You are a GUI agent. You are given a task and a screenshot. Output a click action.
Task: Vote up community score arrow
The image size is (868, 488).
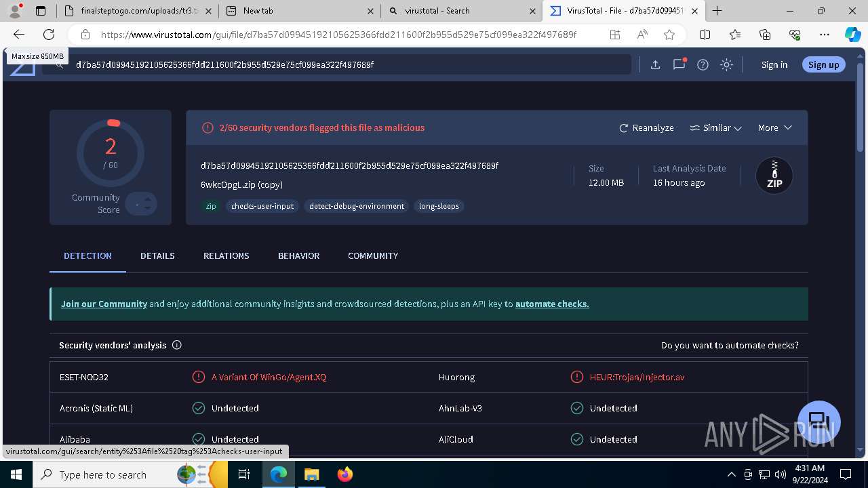(x=147, y=199)
